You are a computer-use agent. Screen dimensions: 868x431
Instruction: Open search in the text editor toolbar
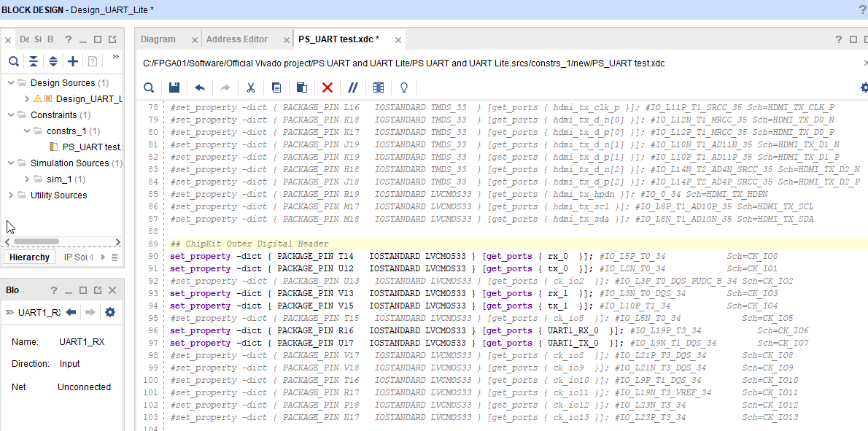[x=149, y=88]
